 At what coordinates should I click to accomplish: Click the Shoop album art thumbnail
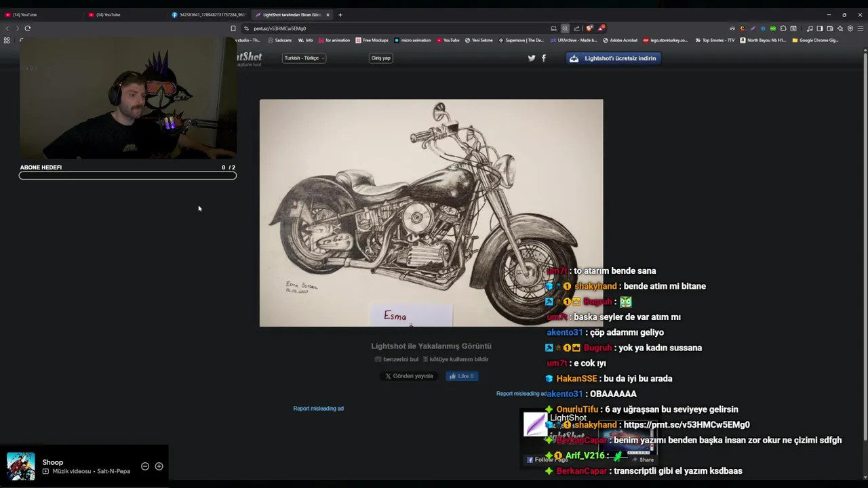point(20,466)
